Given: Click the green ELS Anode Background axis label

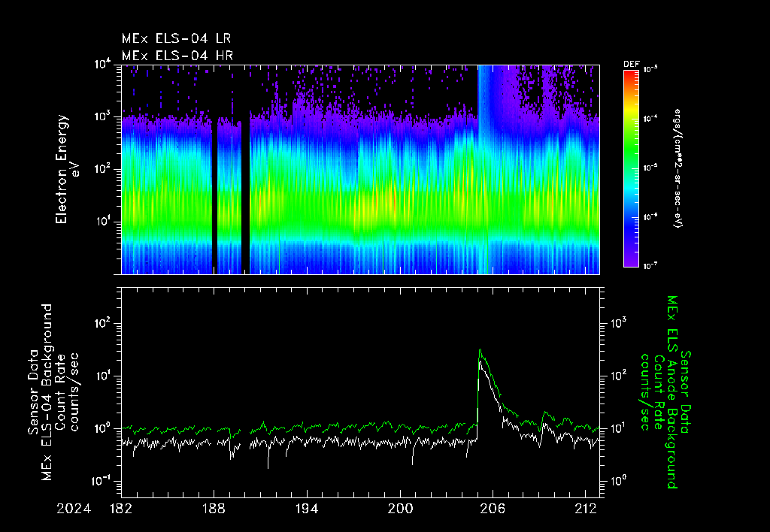Looking at the screenshot, I should click(666, 391).
